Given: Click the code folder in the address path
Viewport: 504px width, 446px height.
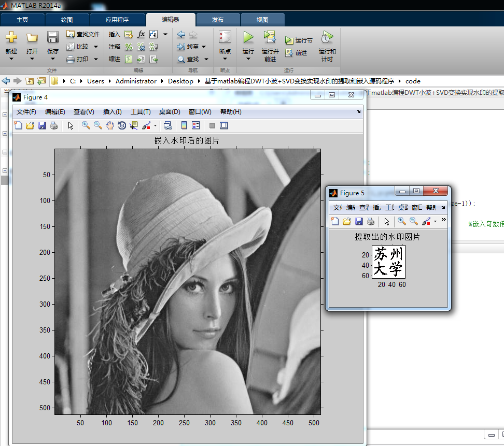Looking at the screenshot, I should [x=413, y=81].
